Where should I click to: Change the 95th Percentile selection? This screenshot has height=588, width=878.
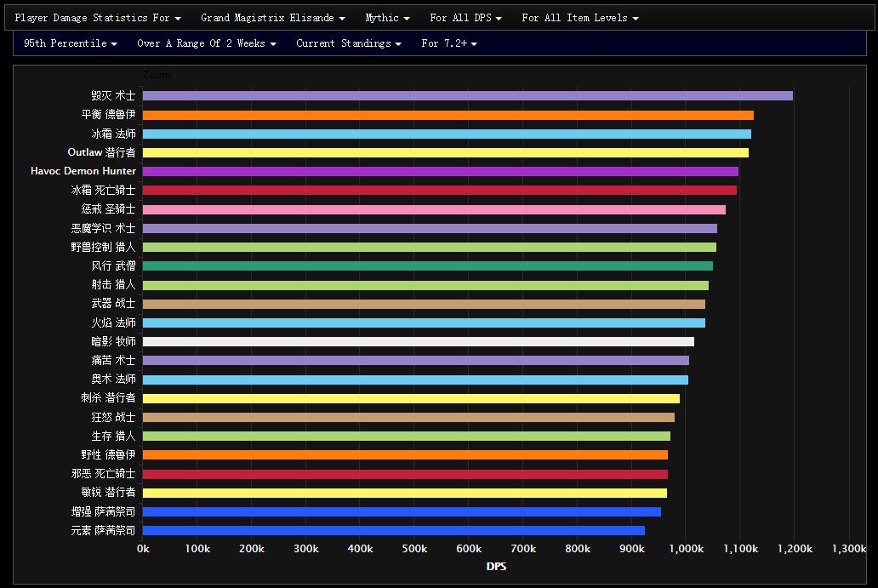coord(70,43)
